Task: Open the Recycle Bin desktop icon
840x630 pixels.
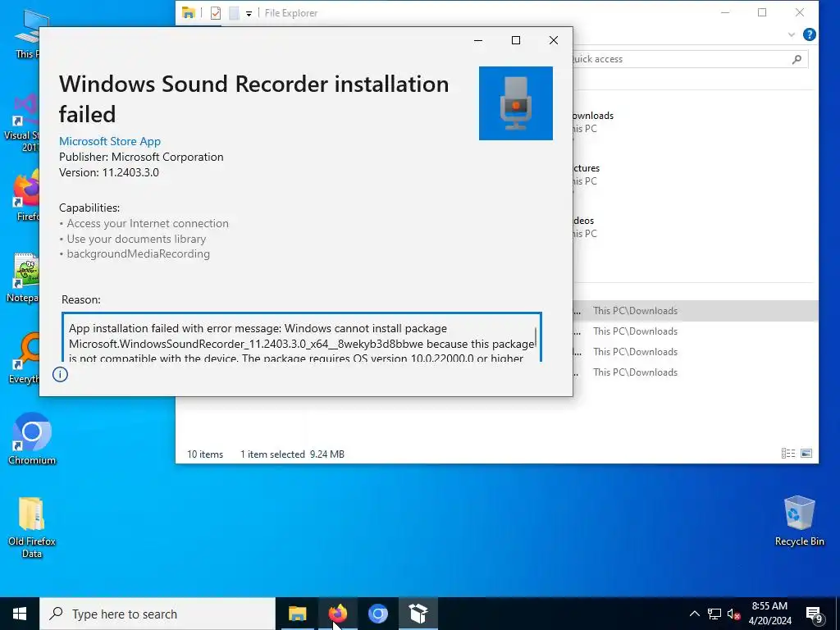Action: (x=799, y=521)
